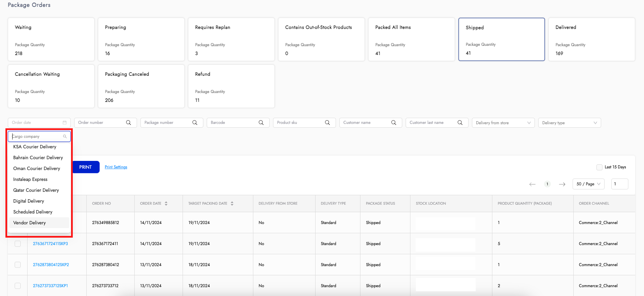Click the Package number search icon
Image resolution: width=644 pixels, height=296 pixels.
click(195, 123)
